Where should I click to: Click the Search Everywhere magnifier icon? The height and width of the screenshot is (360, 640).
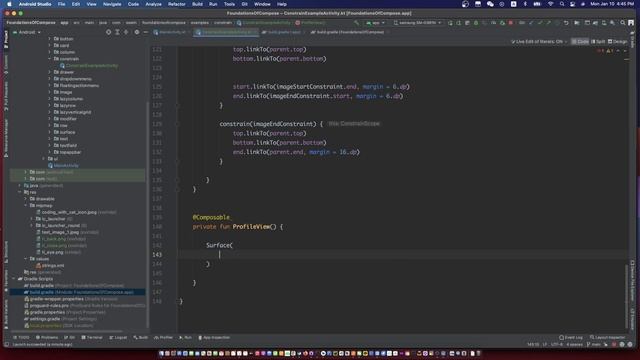click(622, 23)
